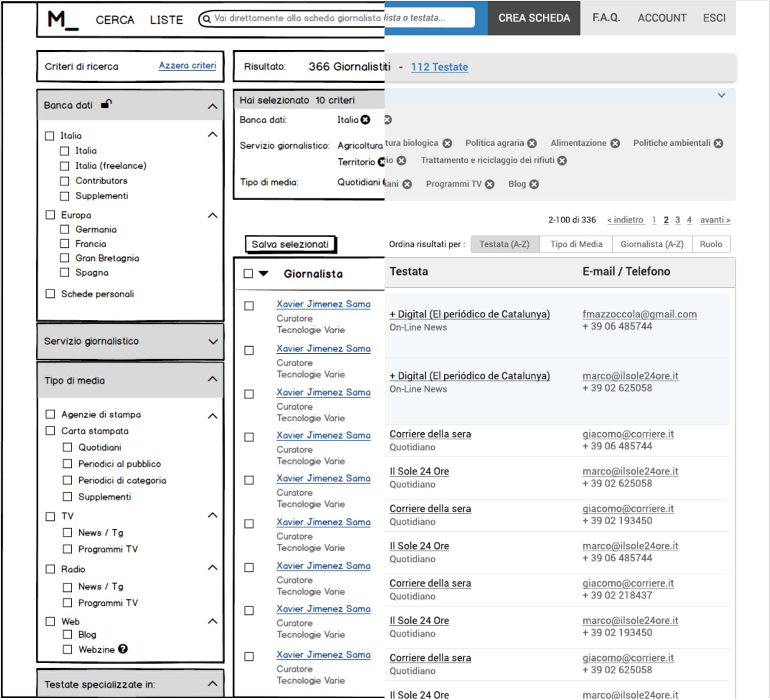This screenshot has width=770, height=700.
Task: Expand the Servizio giornalistico section
Action: pos(213,341)
